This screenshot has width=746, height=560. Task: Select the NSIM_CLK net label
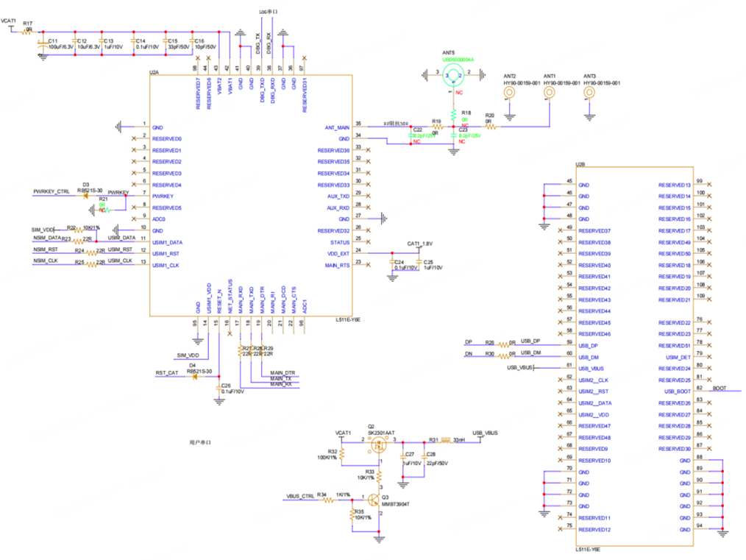click(46, 260)
